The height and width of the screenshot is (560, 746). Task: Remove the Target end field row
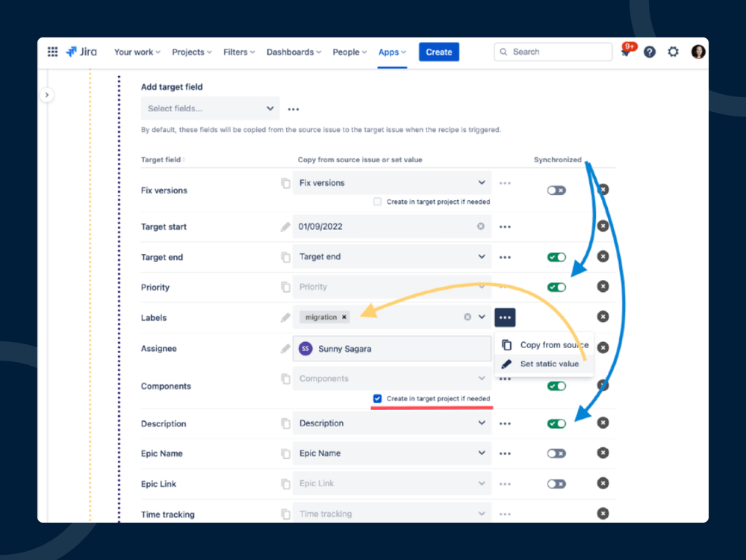(x=603, y=256)
